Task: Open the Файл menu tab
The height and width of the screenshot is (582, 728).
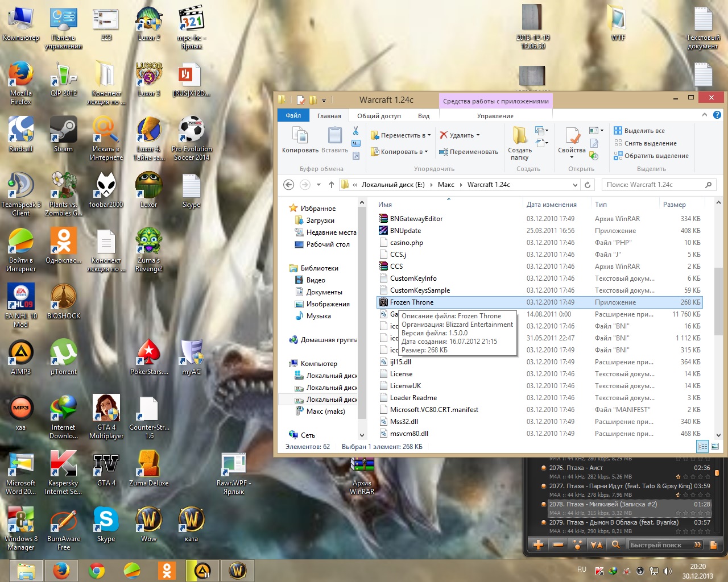Action: point(293,115)
